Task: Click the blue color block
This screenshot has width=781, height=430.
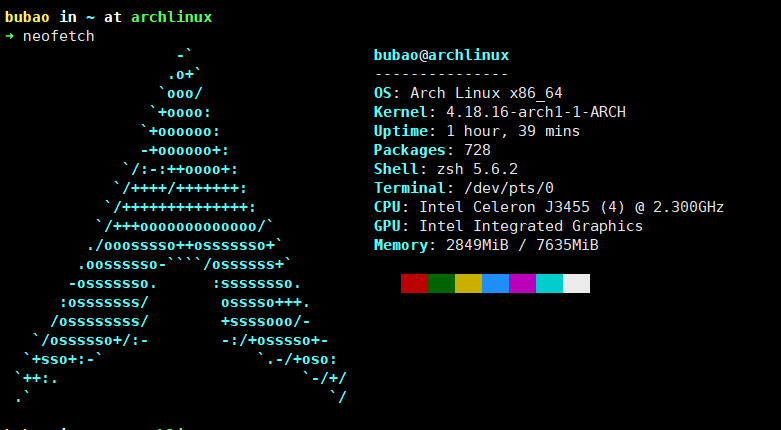Action: (x=496, y=284)
